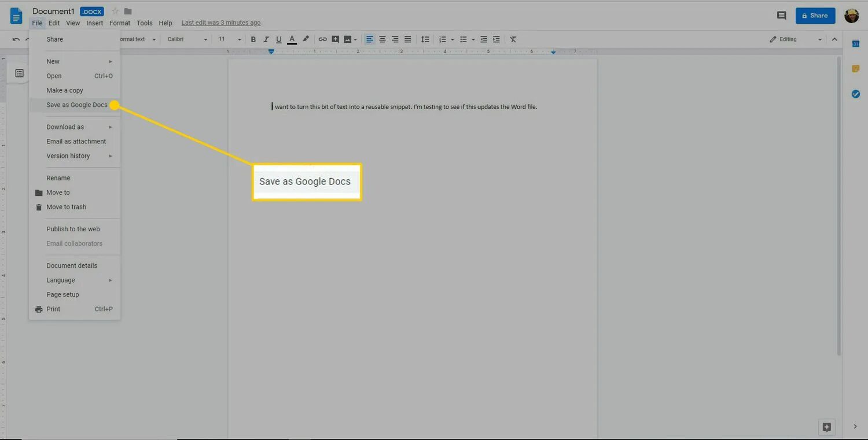Open the image options dropdown arrow
The width and height of the screenshot is (868, 440).
pos(355,39)
